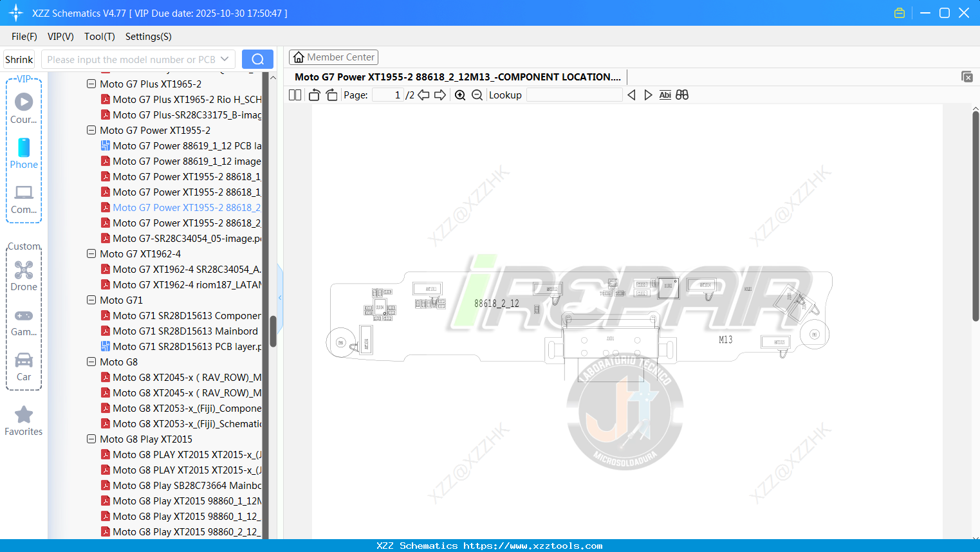Image resolution: width=980 pixels, height=552 pixels.
Task: Find next lookup result
Action: point(648,95)
